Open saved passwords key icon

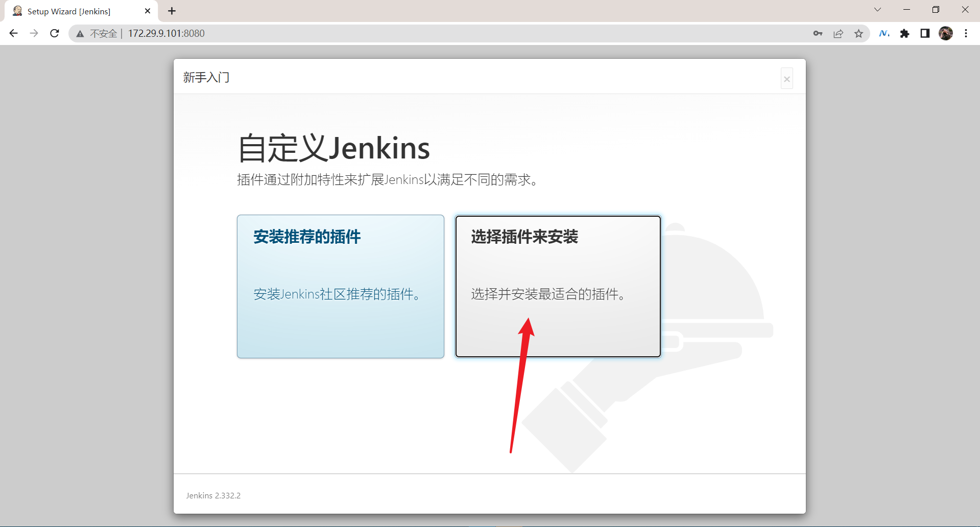pos(818,33)
